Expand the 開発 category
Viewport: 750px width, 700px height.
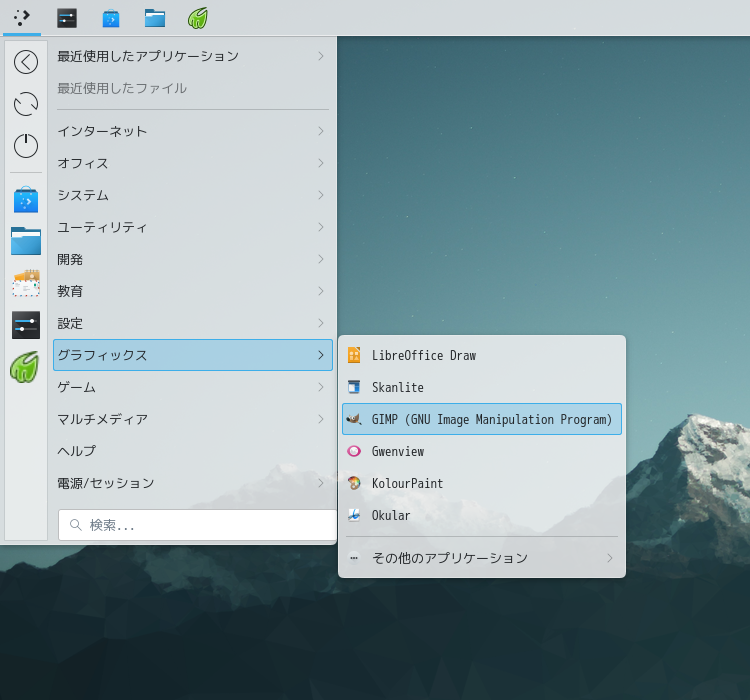(193, 259)
